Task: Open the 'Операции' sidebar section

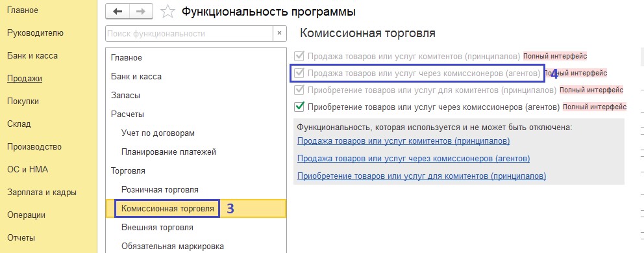Action: (26, 215)
